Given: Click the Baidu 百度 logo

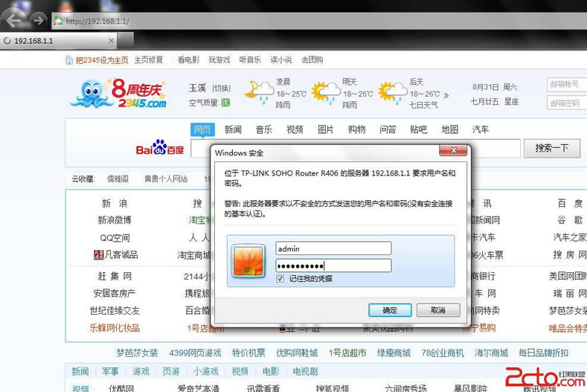Looking at the screenshot, I should (x=160, y=148).
